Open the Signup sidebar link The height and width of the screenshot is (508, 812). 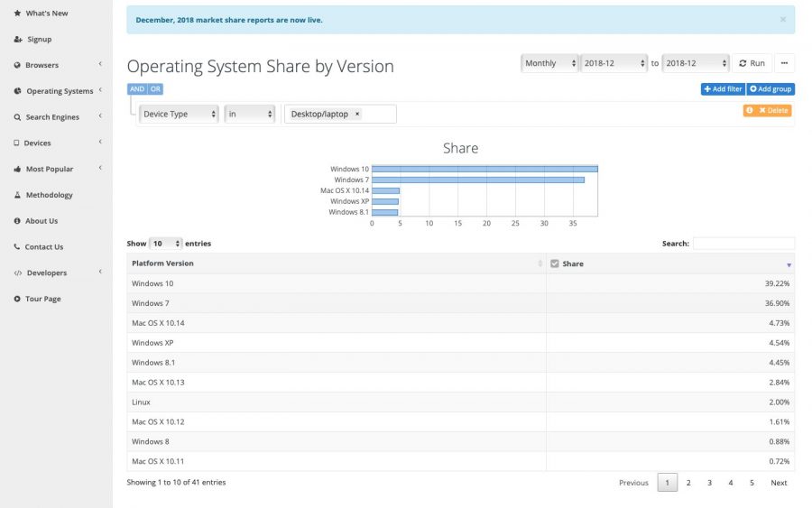point(40,39)
